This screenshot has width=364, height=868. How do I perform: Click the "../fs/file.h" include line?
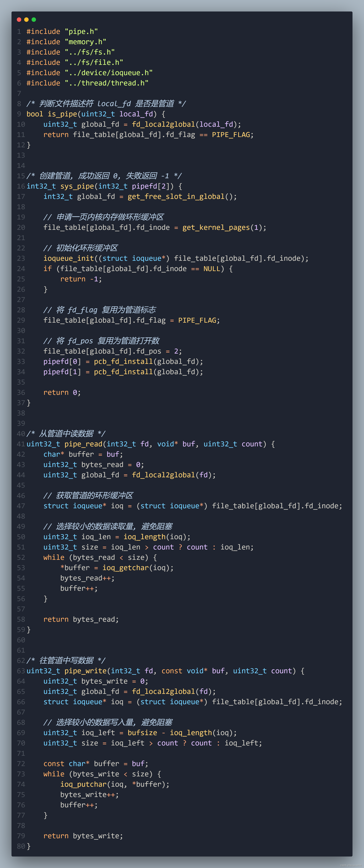(75, 62)
